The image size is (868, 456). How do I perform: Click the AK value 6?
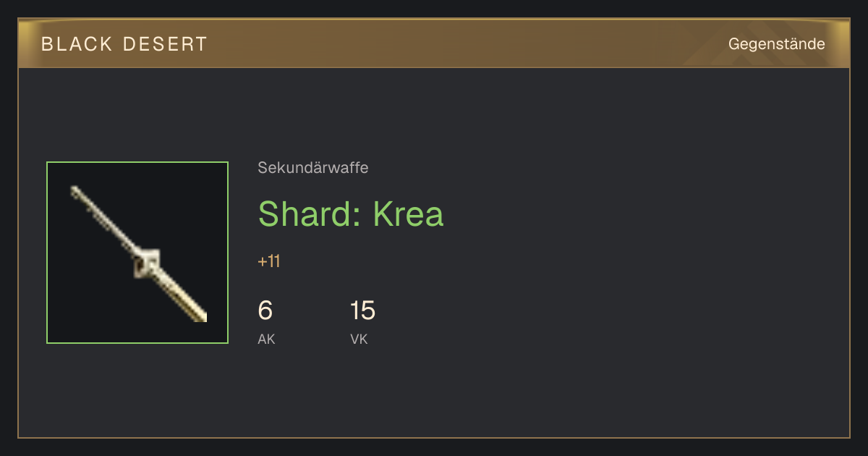tap(265, 311)
